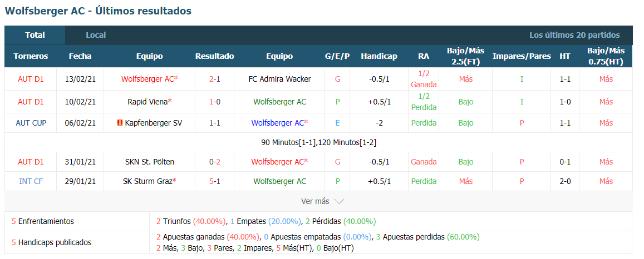Click the Bajo/Más 2.5(FT) column header
This screenshot has height=259, width=644.
[466, 56]
